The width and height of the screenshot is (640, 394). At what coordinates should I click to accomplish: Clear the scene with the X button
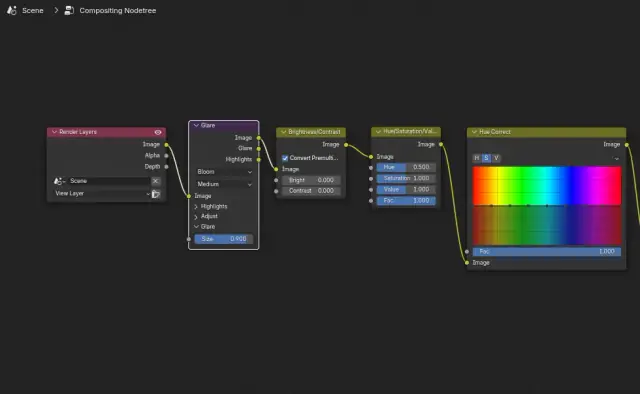coord(156,181)
